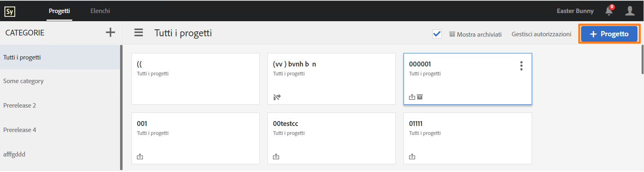Choose Prerelease 2 in categories list
Image resolution: width=644 pixels, height=172 pixels.
click(20, 106)
